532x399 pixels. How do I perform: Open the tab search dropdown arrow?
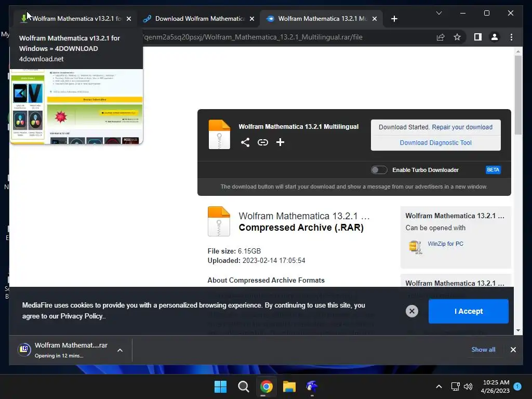(x=438, y=13)
